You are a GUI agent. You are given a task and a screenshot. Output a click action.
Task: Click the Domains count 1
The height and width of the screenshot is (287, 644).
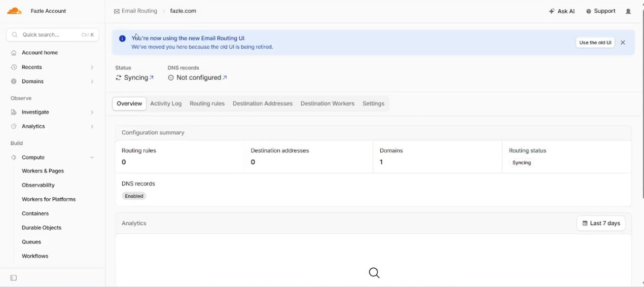click(381, 162)
